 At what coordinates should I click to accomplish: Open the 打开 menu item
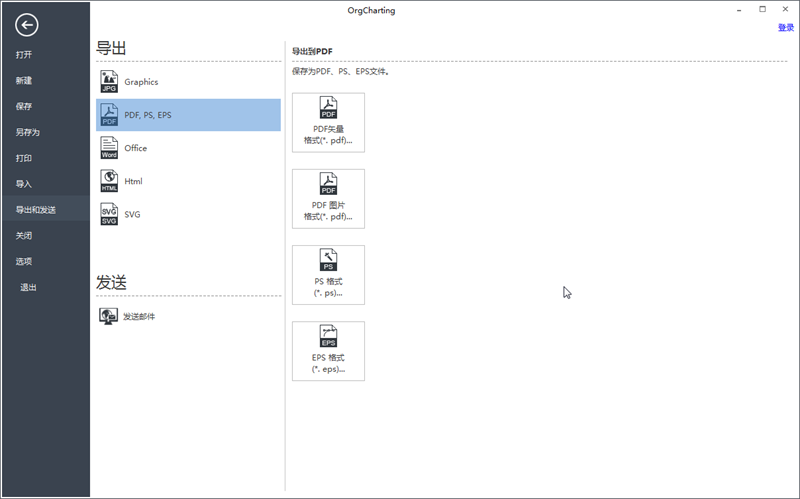pyautogui.click(x=24, y=55)
